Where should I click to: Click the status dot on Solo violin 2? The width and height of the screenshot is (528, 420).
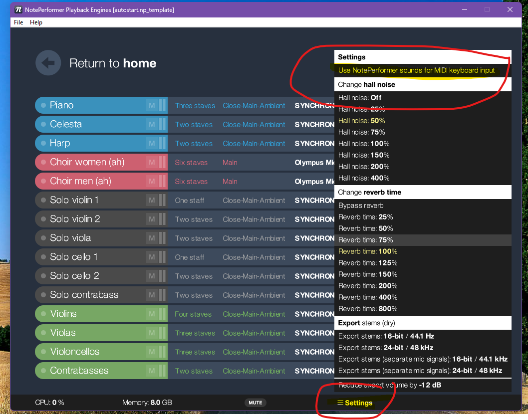tap(43, 219)
